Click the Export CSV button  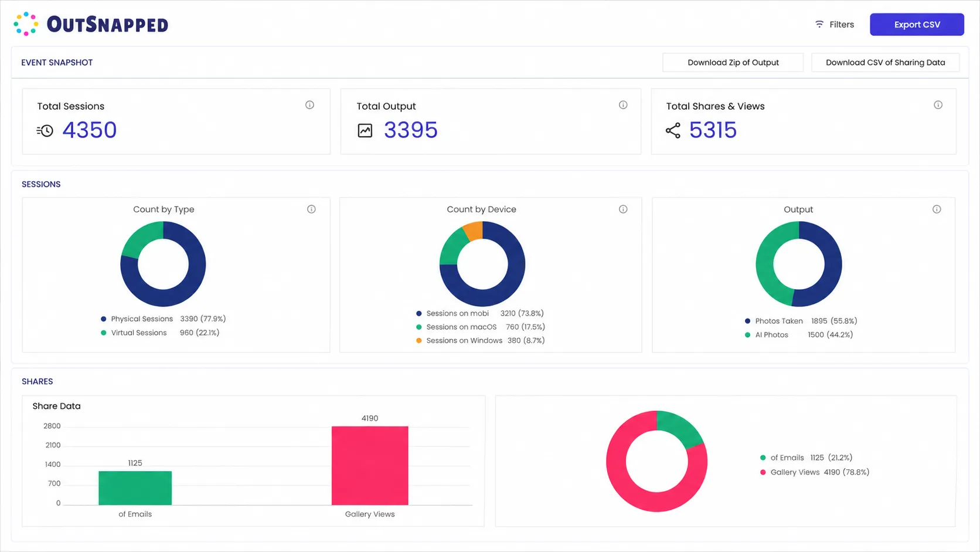pos(917,24)
